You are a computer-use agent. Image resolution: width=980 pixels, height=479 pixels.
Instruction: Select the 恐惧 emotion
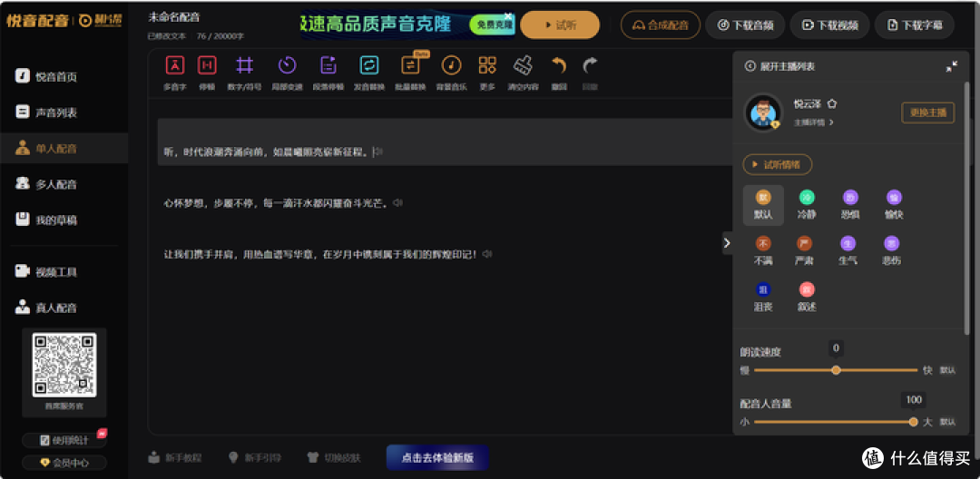coord(849,205)
